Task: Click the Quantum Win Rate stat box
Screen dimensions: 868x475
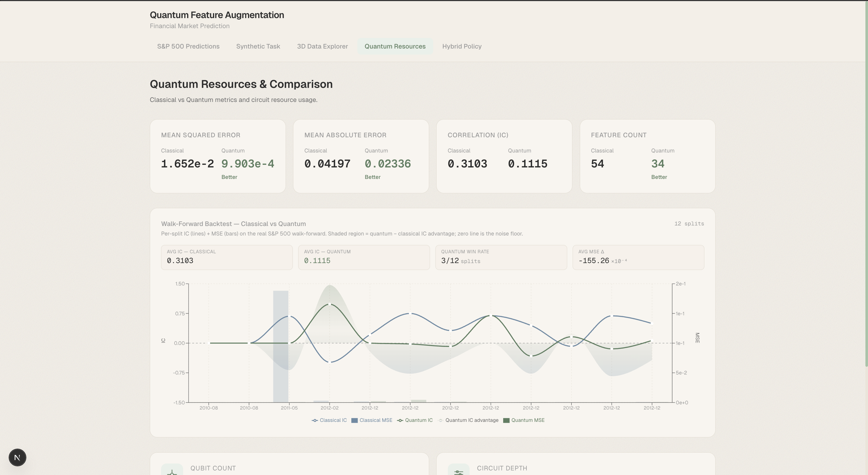Action: [501, 257]
